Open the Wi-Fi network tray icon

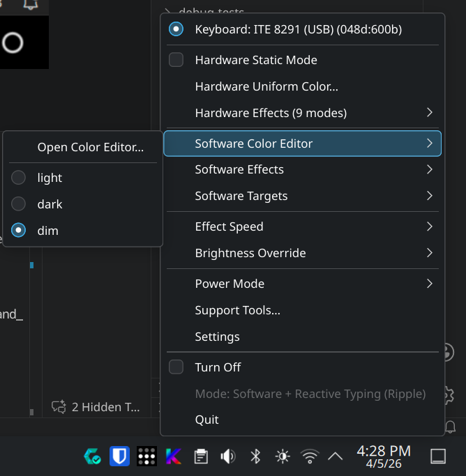pyautogui.click(x=310, y=456)
